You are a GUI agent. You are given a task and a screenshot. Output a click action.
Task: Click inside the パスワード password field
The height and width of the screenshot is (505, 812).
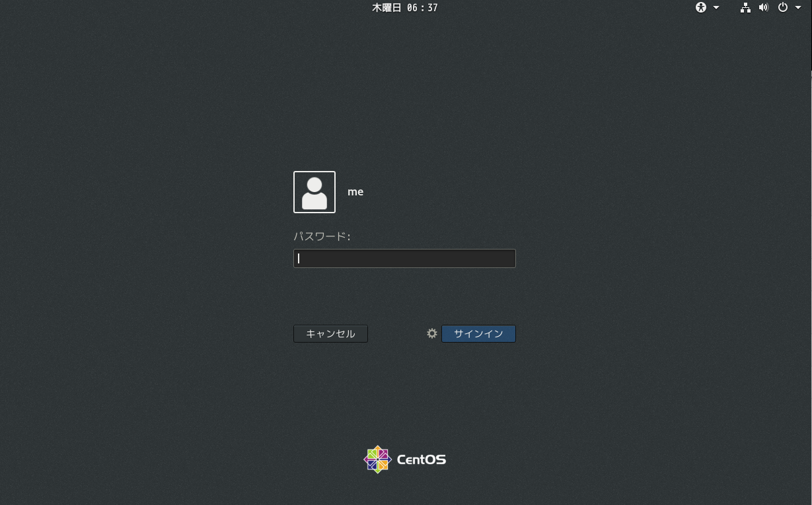pyautogui.click(x=404, y=258)
